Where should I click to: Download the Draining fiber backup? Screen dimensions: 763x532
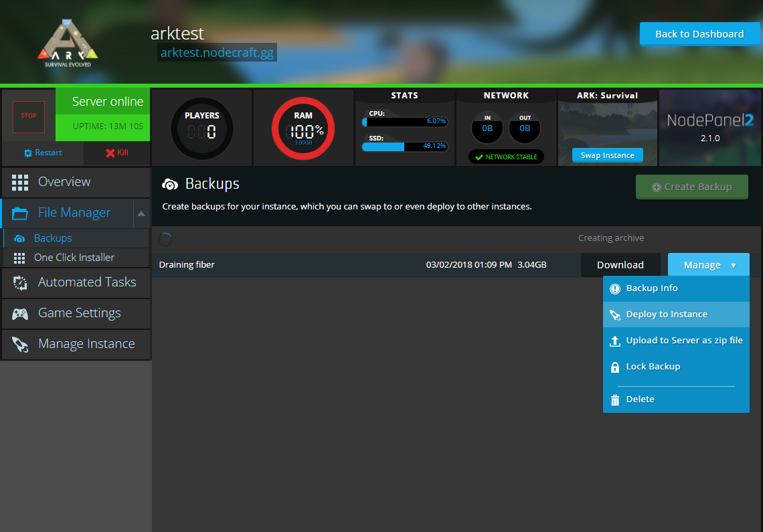click(x=620, y=265)
